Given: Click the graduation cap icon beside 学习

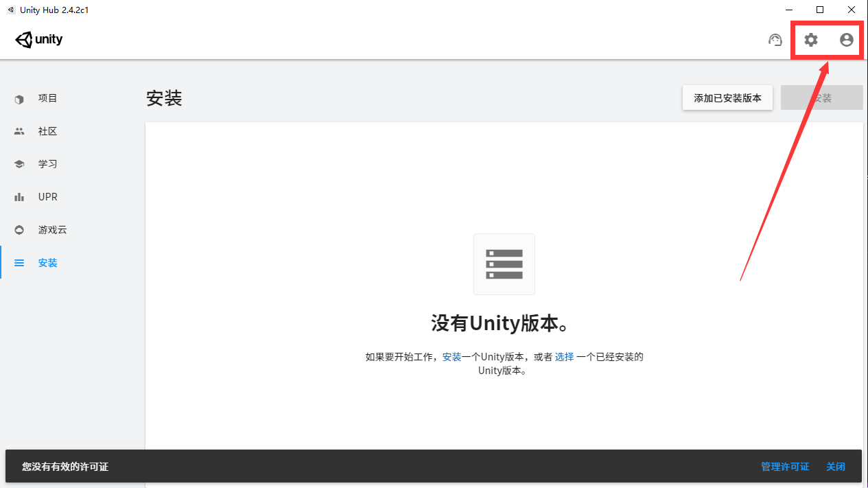Looking at the screenshot, I should [x=19, y=165].
